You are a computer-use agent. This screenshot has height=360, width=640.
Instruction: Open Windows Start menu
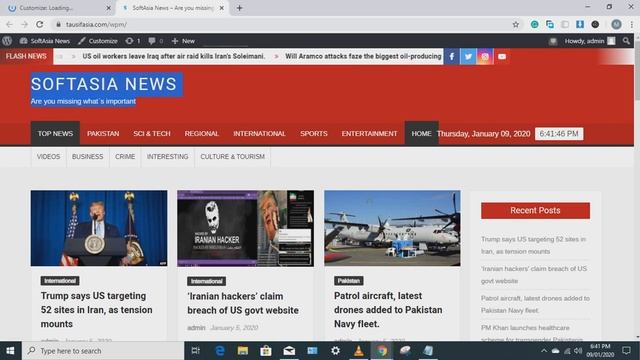click(10, 351)
